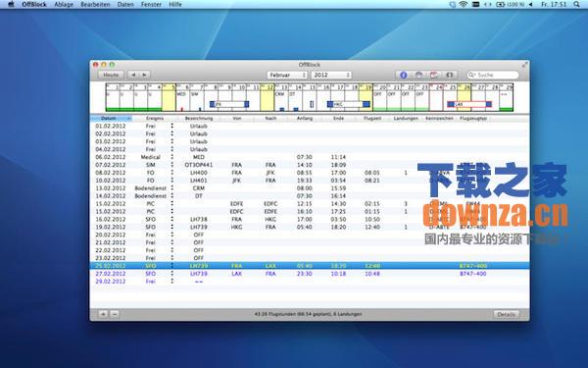Image resolution: width=588 pixels, height=368 pixels.
Task: Click the toolbar icon right of the info button
Action: click(x=418, y=76)
